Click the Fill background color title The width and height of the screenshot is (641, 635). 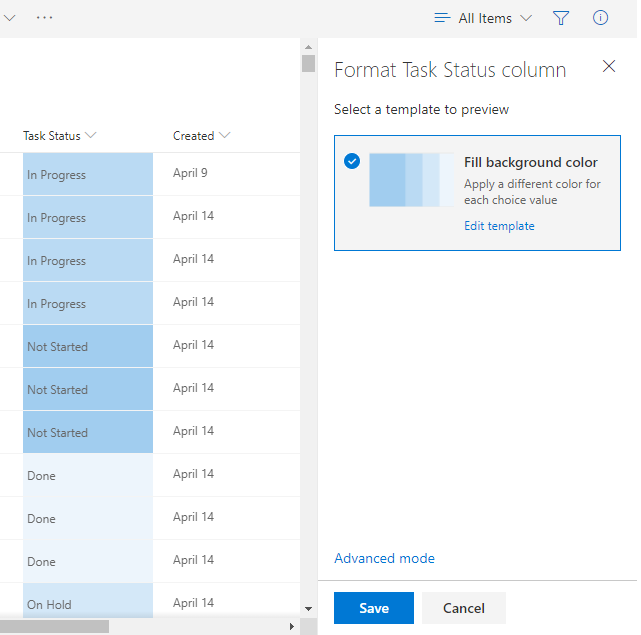tap(531, 162)
